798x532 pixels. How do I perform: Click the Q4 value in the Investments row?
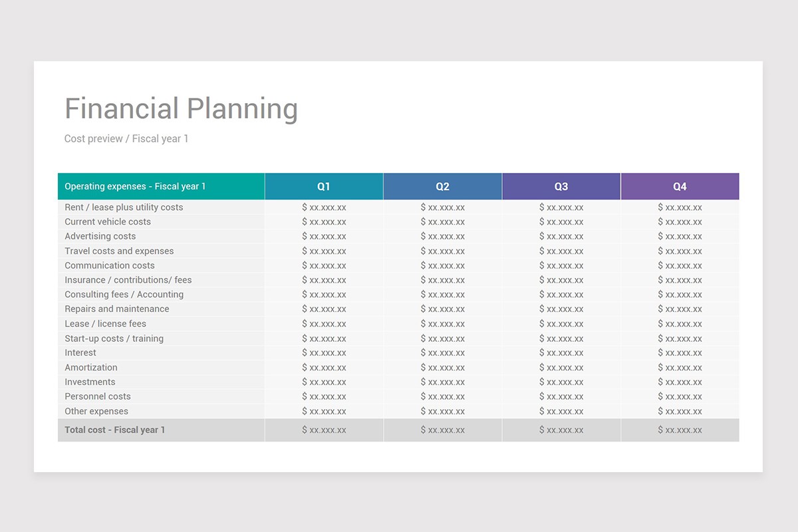tap(679, 382)
